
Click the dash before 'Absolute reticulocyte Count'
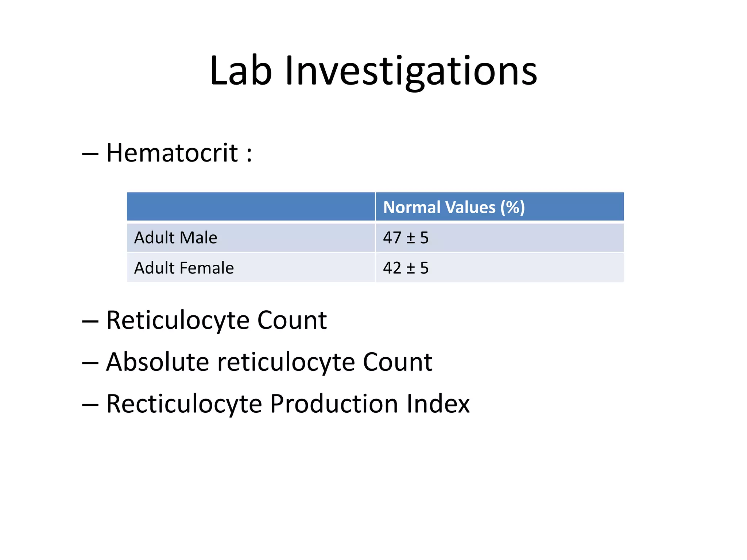(x=90, y=363)
